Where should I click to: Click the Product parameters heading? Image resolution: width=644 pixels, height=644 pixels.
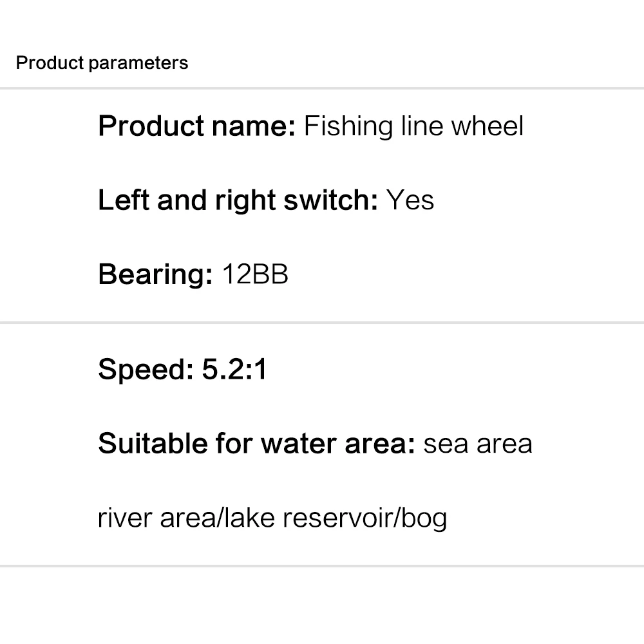click(x=102, y=63)
